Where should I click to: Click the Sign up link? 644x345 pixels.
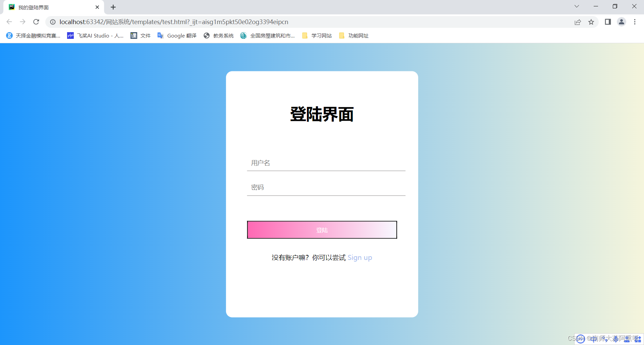[360, 257]
